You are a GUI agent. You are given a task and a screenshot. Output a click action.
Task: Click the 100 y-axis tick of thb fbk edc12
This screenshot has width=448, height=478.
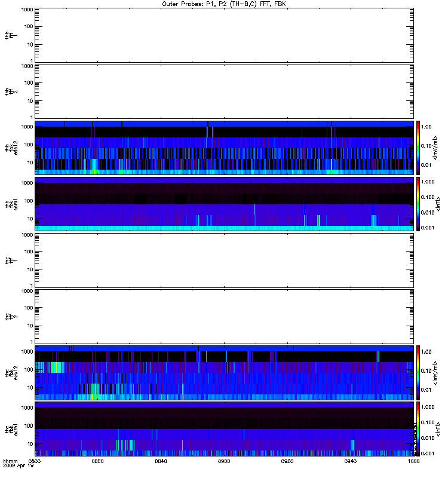point(29,145)
